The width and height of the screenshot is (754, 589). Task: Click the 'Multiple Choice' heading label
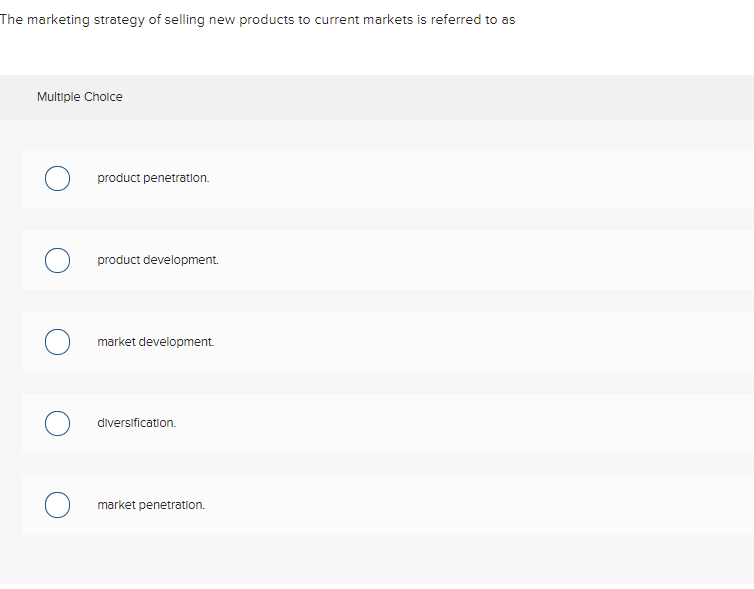(x=80, y=97)
